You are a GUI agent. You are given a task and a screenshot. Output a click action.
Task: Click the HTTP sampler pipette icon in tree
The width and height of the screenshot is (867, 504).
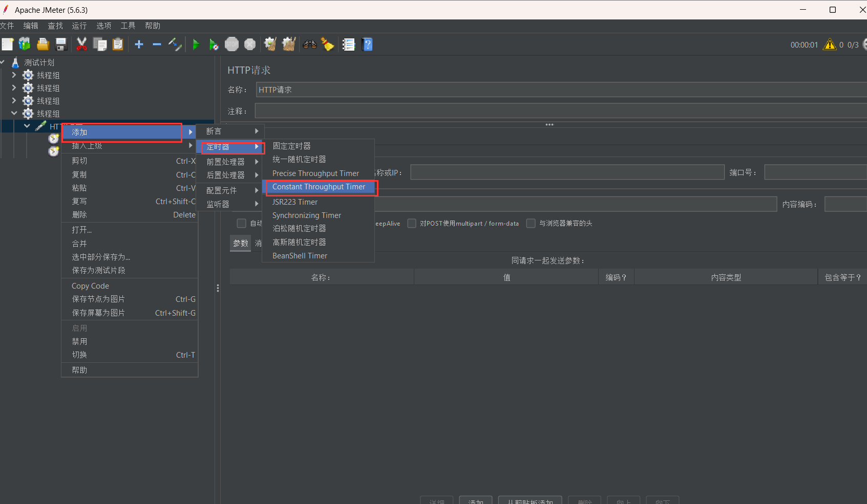click(41, 126)
